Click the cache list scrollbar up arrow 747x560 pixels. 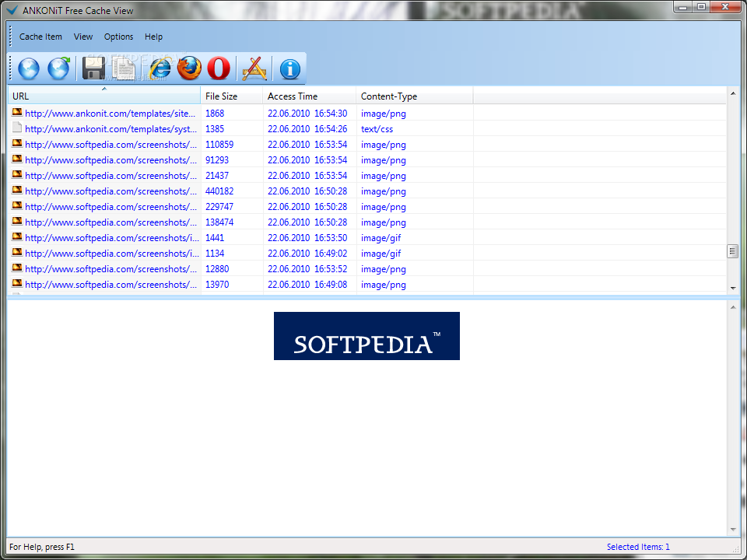[733, 93]
